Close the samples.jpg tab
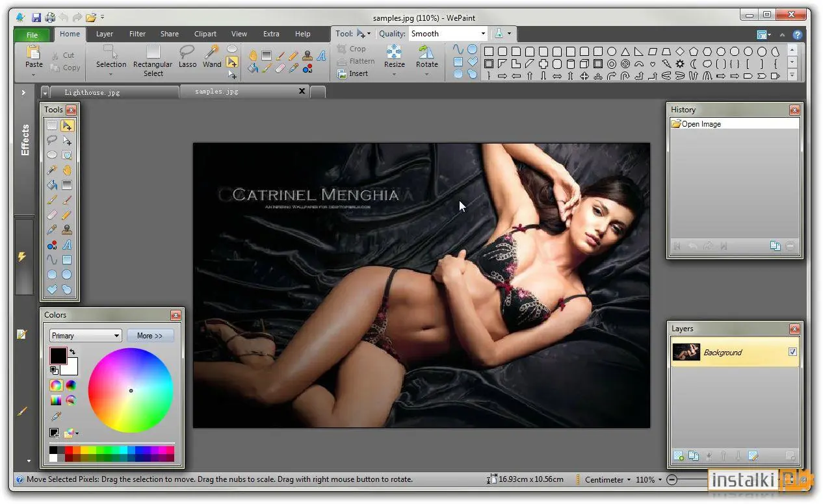Image resolution: width=823 pixels, height=504 pixels. (302, 92)
